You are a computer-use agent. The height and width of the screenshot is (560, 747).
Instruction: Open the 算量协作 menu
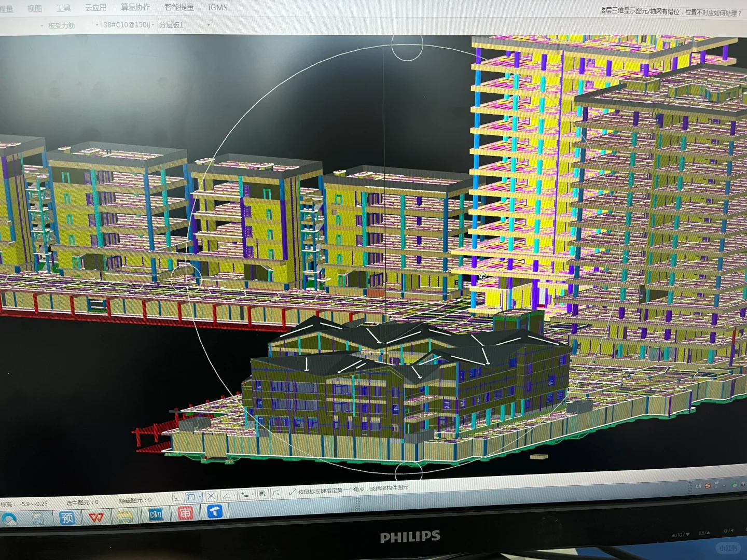135,7
